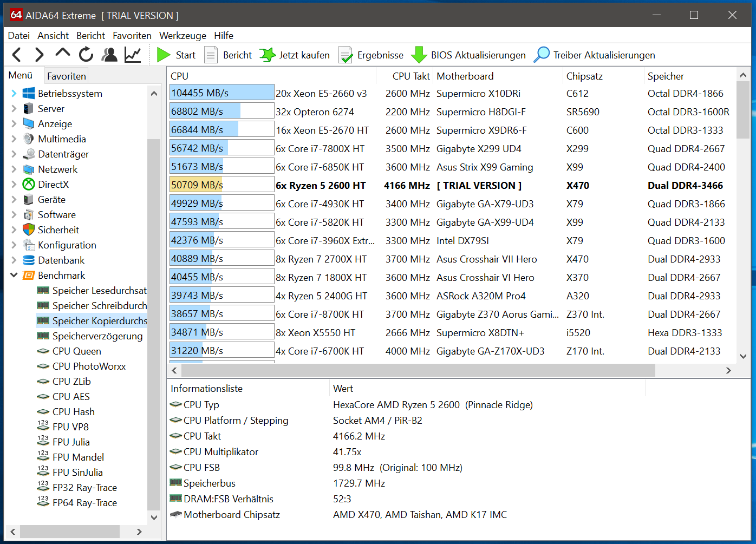This screenshot has width=756, height=544.
Task: Open the Werkzeuge menu
Action: [x=183, y=35]
